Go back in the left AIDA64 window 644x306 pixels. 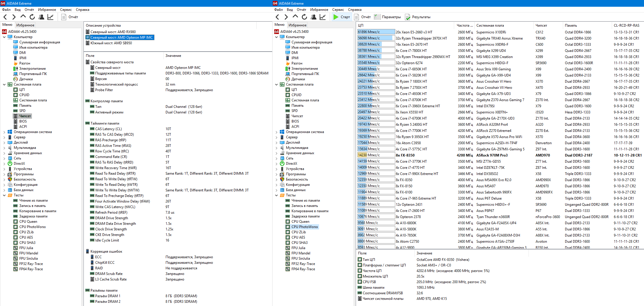(5, 17)
